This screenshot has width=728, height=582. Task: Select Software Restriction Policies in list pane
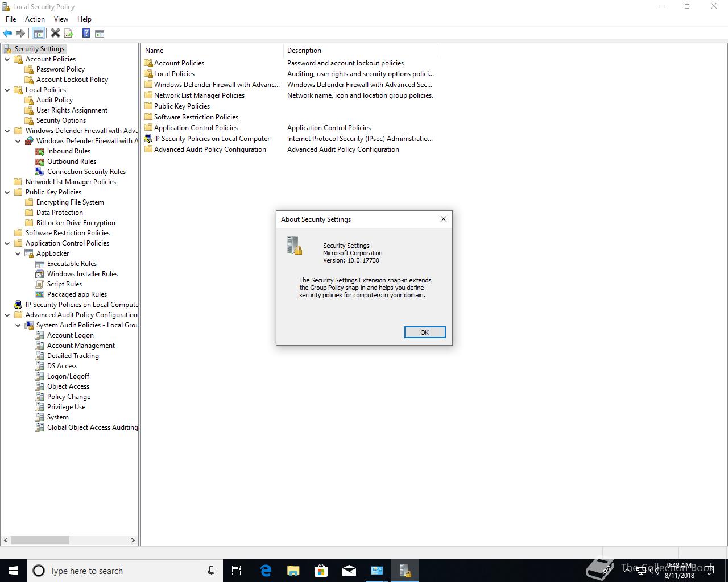pos(196,117)
